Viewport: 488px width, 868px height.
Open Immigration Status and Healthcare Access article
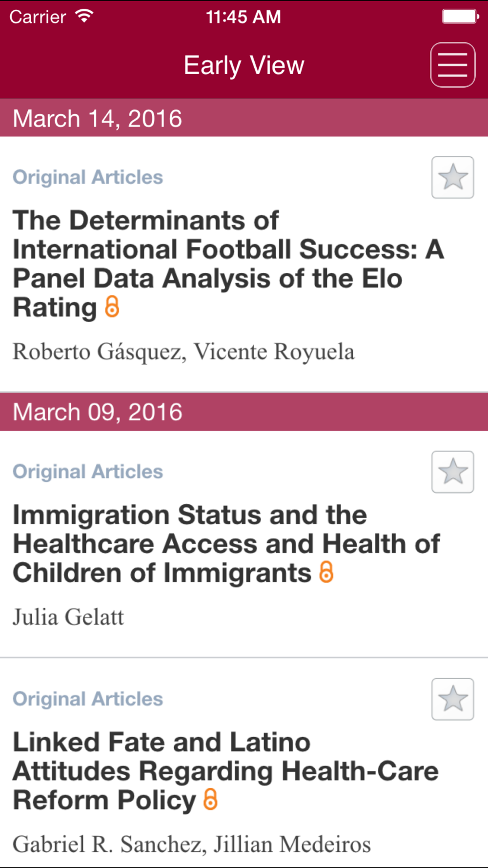coord(226,544)
